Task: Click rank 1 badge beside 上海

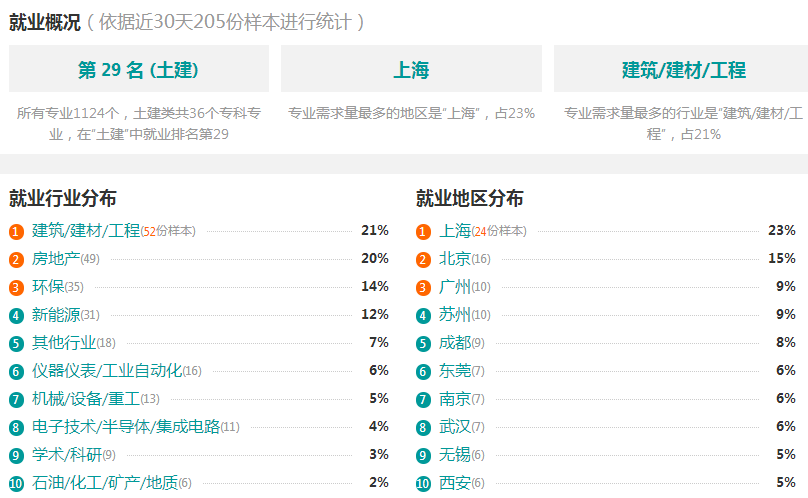Action: 423,231
